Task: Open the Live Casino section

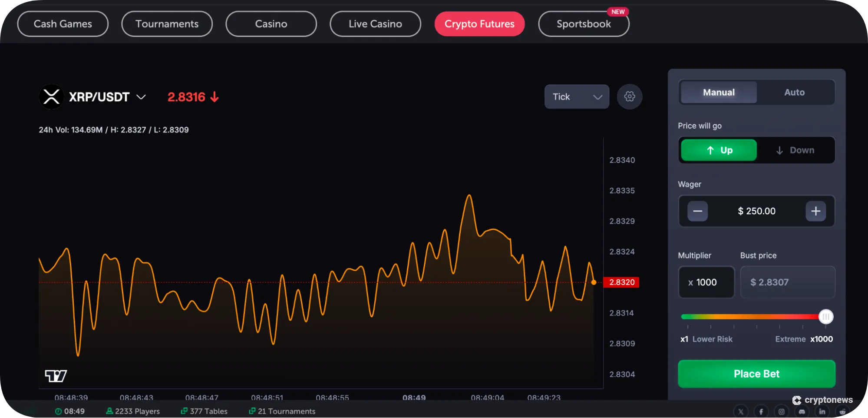Action: tap(375, 24)
